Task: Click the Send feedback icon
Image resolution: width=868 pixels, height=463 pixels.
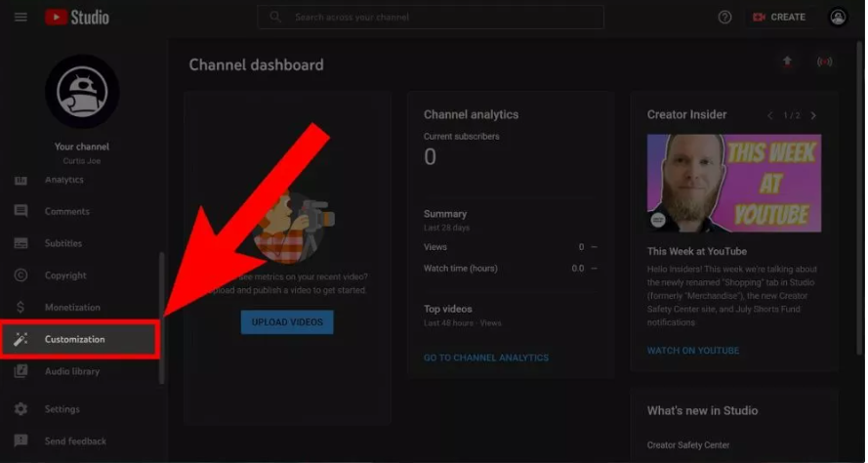Action: pos(21,441)
